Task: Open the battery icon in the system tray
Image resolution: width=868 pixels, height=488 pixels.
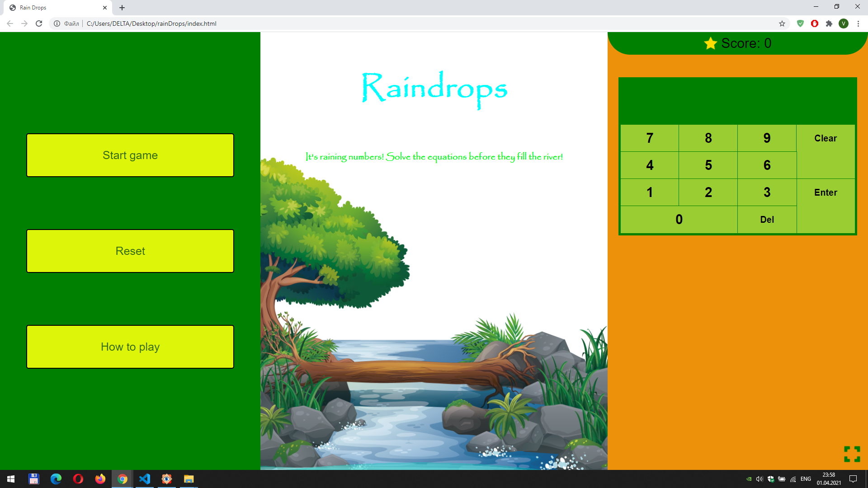Action: (782, 479)
